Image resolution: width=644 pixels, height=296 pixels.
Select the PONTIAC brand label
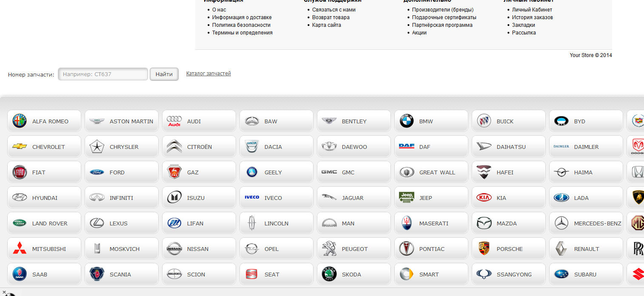[x=432, y=249]
